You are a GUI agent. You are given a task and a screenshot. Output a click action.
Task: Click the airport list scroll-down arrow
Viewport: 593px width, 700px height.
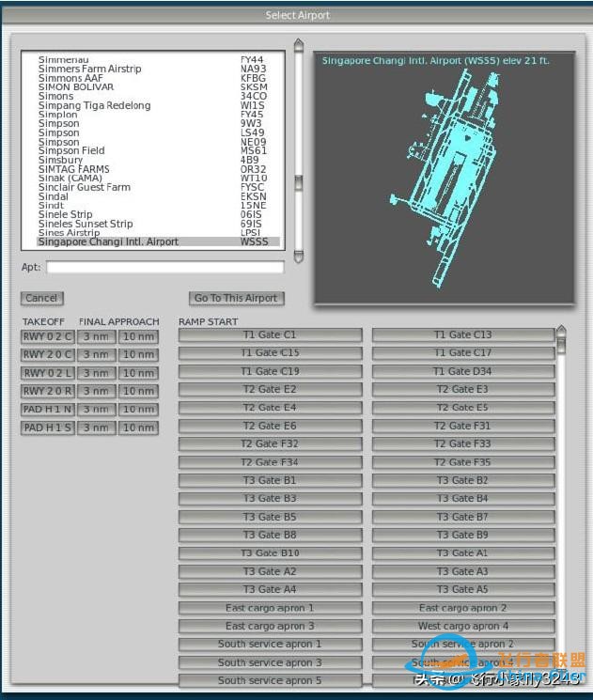pos(299,257)
